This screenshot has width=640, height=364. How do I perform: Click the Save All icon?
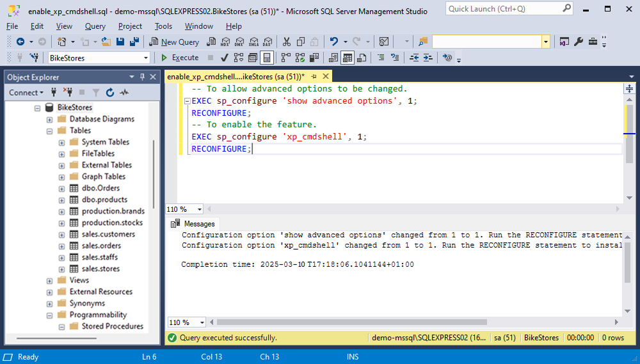pyautogui.click(x=134, y=42)
